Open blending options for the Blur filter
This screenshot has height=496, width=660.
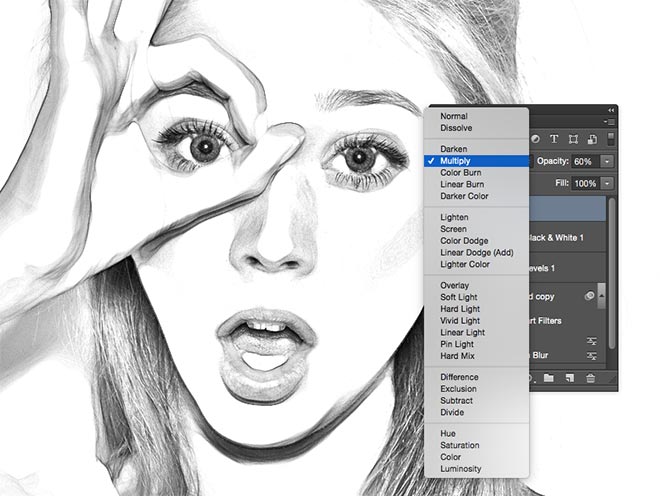pos(591,354)
